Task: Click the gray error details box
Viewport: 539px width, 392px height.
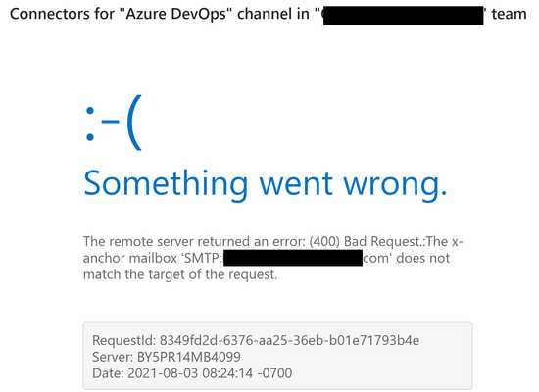Action: 277,356
